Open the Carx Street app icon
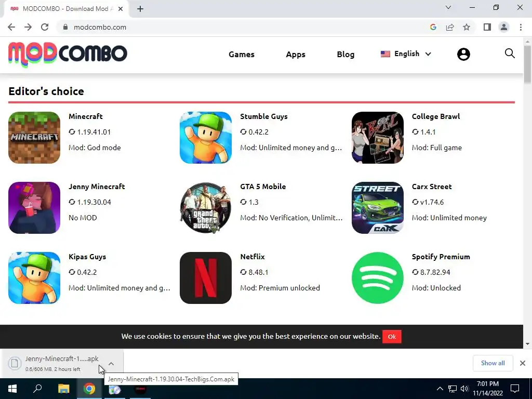 tap(378, 208)
